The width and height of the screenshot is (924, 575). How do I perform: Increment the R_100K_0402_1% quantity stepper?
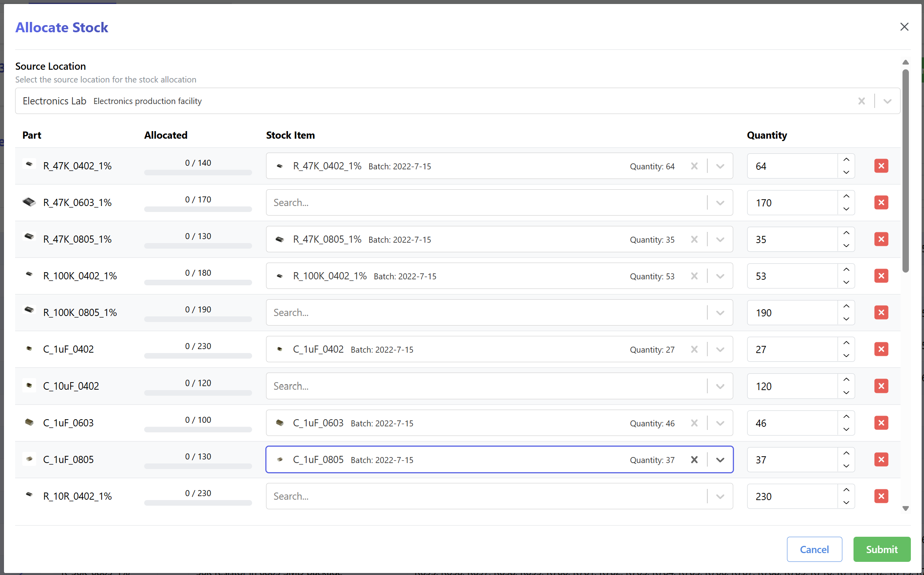[x=846, y=270]
